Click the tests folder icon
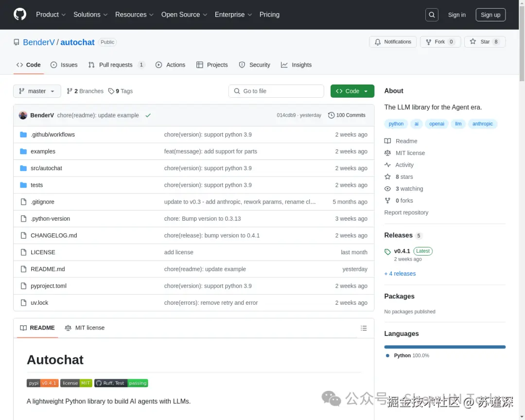This screenshot has width=525, height=420. click(x=23, y=185)
